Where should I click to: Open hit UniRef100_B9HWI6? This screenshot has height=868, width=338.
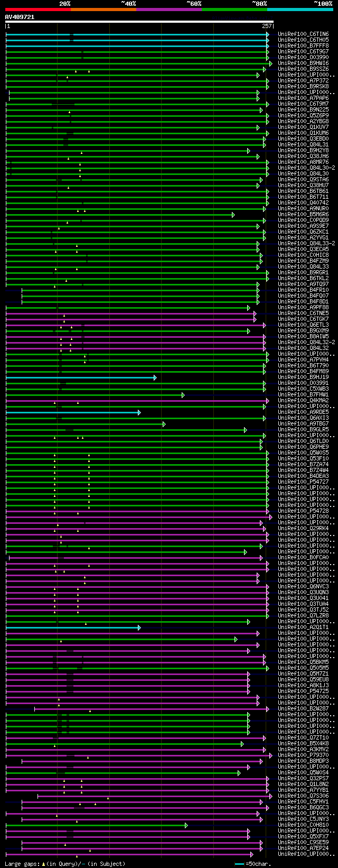click(x=303, y=63)
